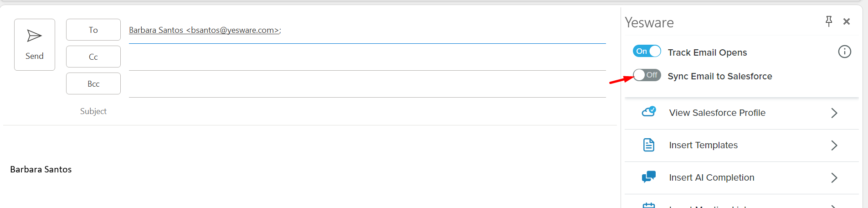Click the calendar icon at panel bottom
The width and height of the screenshot is (868, 208).
coord(649,205)
